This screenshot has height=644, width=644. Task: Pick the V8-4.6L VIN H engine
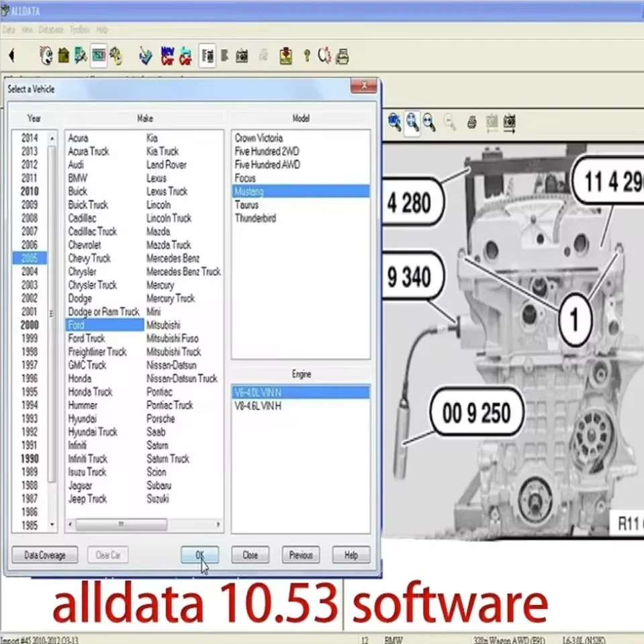[x=257, y=406]
